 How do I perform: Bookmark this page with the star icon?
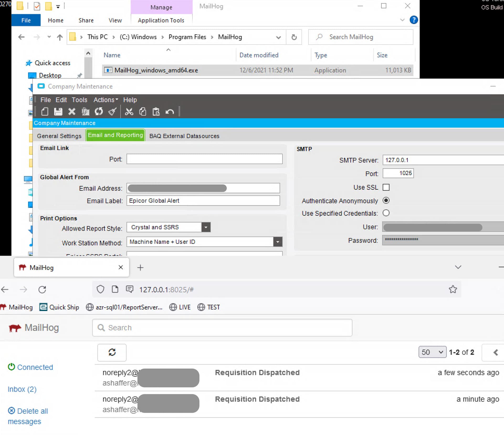coord(453,289)
